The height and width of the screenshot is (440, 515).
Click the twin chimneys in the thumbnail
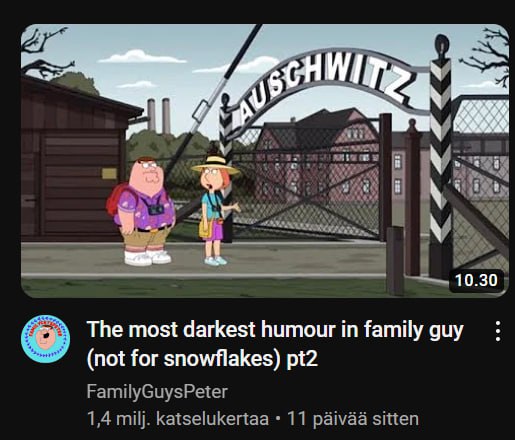coord(159,115)
